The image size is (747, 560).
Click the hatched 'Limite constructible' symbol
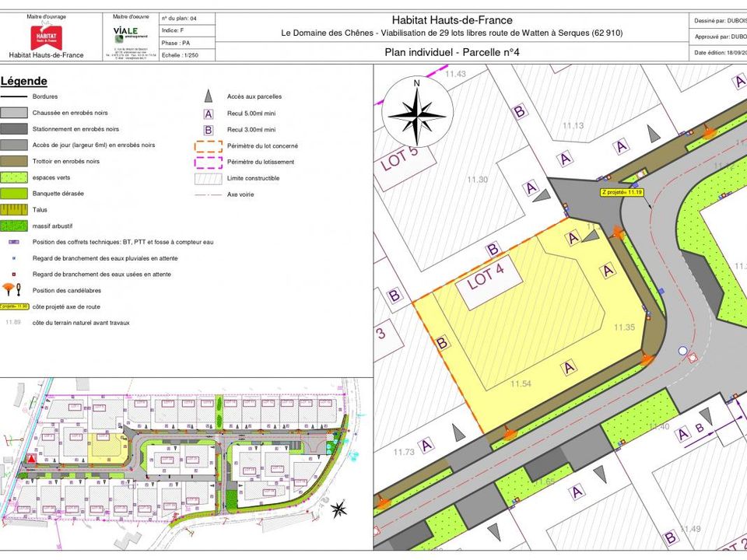click(209, 179)
